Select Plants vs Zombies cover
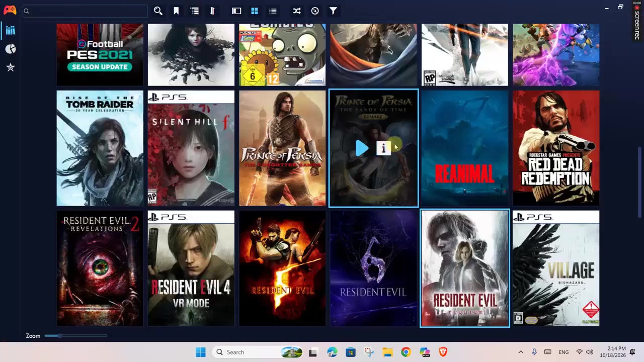 pos(282,55)
